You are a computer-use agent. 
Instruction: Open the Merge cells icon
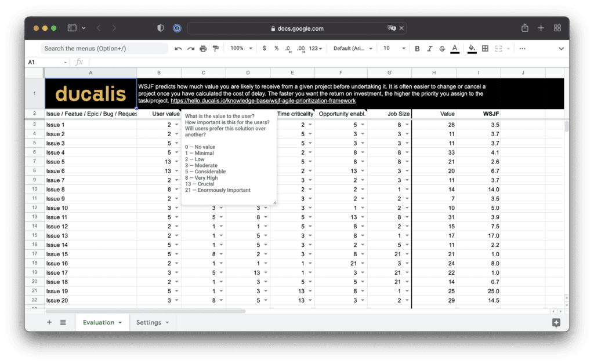(499, 48)
